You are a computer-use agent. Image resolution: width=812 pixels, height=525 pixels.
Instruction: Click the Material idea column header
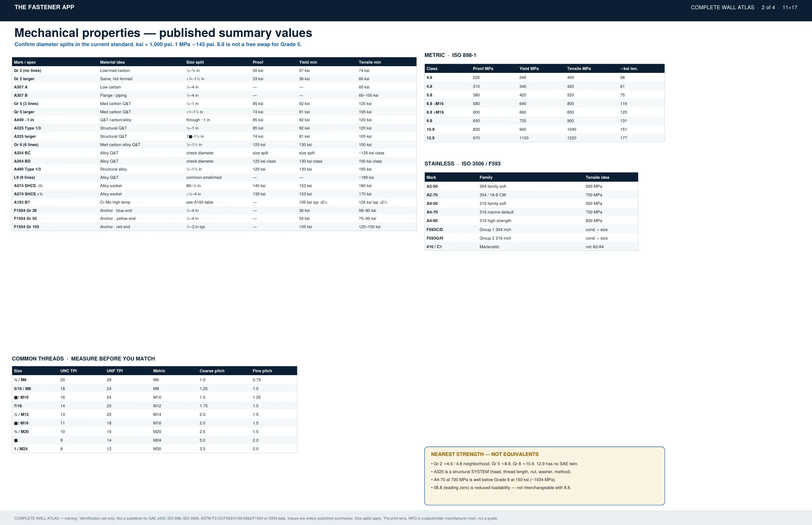click(x=112, y=62)
